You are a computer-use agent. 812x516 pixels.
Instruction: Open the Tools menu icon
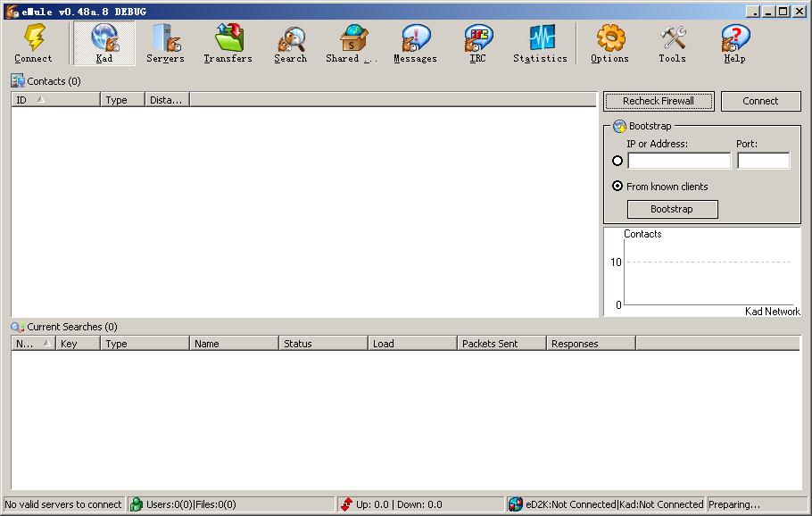tap(672, 44)
